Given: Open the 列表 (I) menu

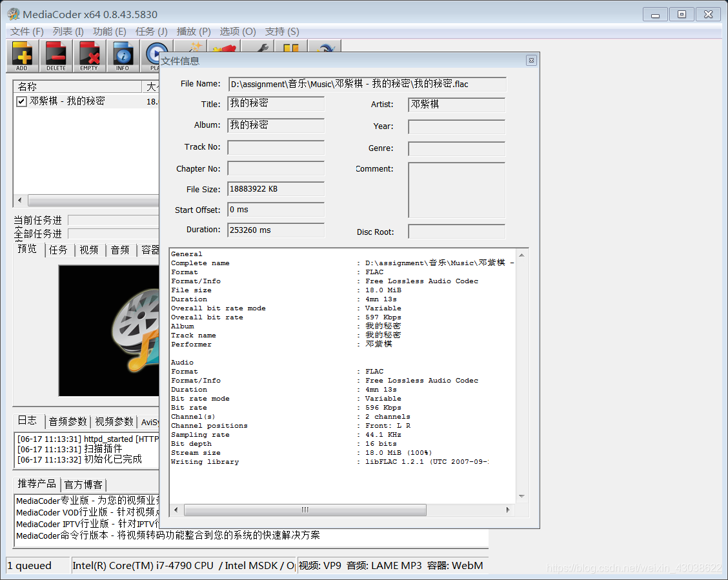Looking at the screenshot, I should pyautogui.click(x=68, y=32).
